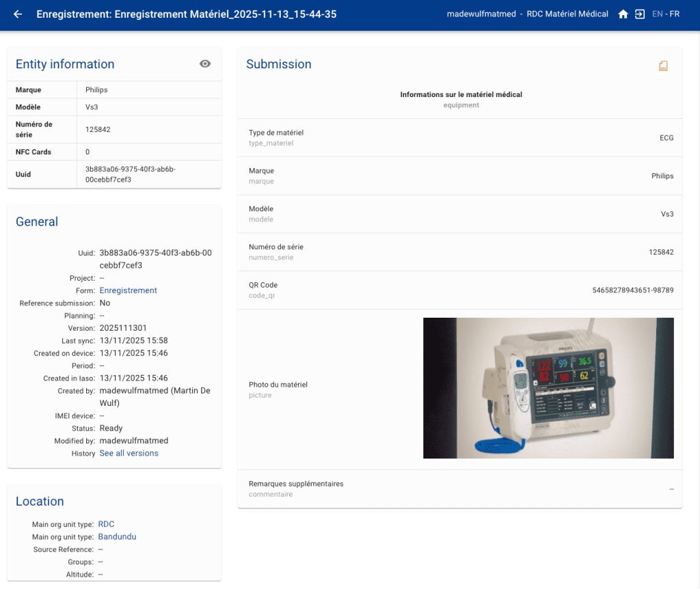Go back using the top-left arrow
The height and width of the screenshot is (589, 700).
tap(18, 14)
